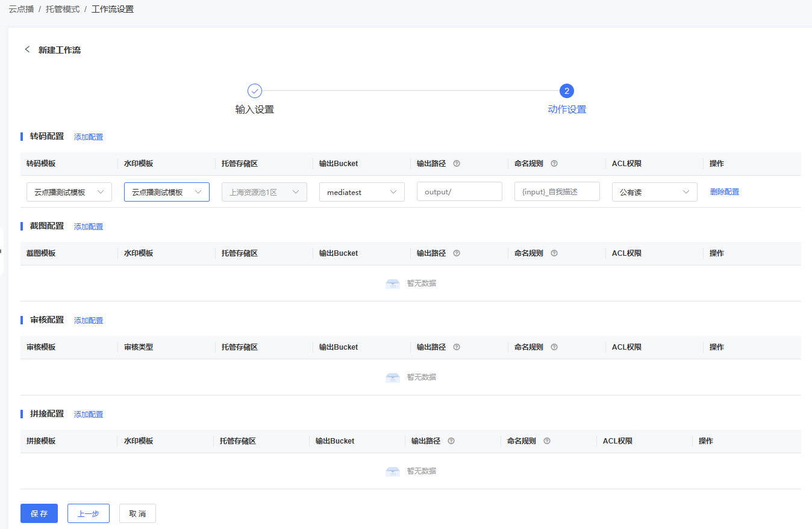Click the 输出路径 help icon in 拼接配置
This screenshot has width=812, height=529.
[451, 441]
